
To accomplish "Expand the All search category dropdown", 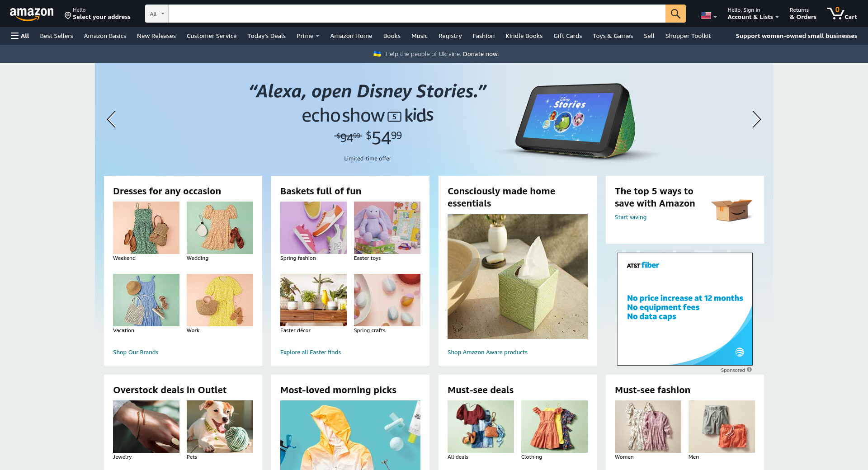I will (157, 14).
